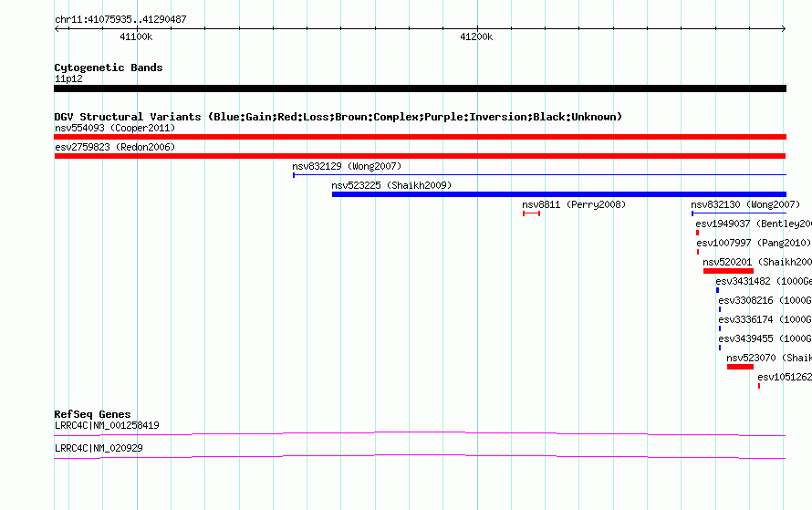Click the nsv523225 (Shaikh2009) label
Image resolution: width=812 pixels, height=510 pixels.
[x=391, y=185]
